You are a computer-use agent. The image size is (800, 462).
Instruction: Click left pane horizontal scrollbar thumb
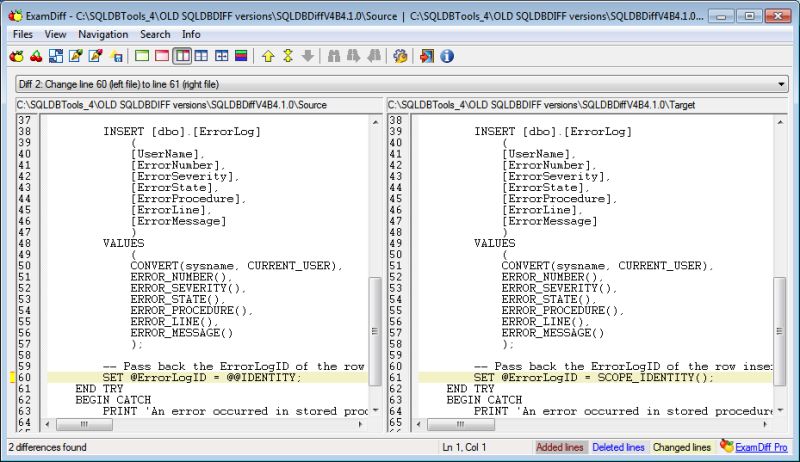pos(84,424)
